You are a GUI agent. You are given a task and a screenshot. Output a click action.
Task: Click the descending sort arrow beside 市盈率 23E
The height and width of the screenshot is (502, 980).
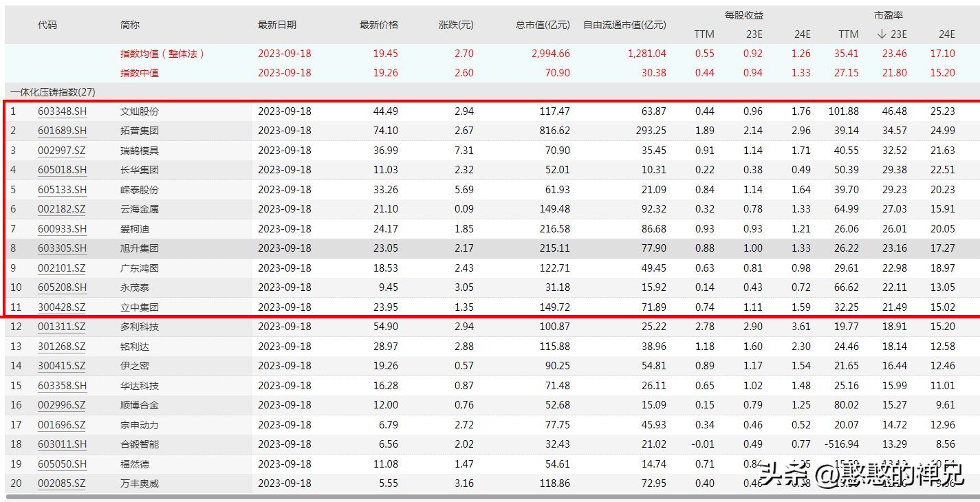pos(882,34)
